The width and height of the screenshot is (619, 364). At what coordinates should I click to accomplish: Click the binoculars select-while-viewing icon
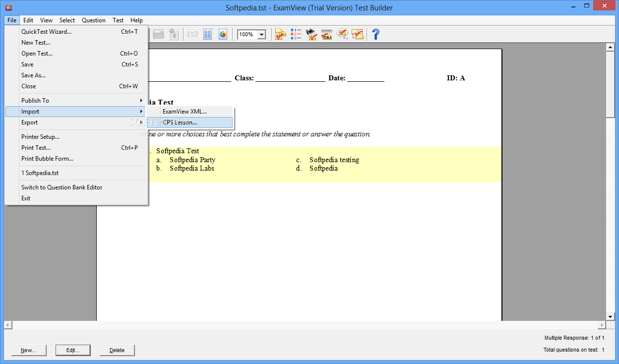tap(311, 34)
